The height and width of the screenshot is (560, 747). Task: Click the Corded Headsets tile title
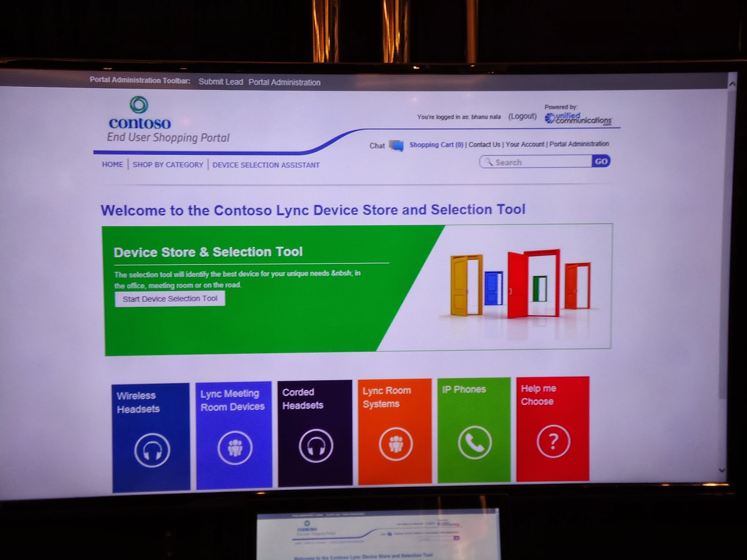(303, 399)
